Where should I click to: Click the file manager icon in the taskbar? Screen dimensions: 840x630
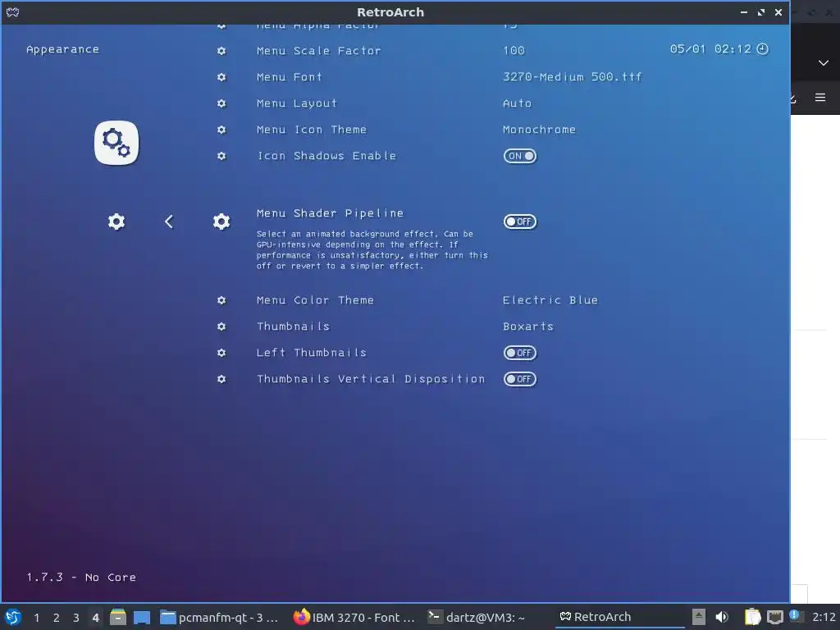pyautogui.click(x=118, y=617)
